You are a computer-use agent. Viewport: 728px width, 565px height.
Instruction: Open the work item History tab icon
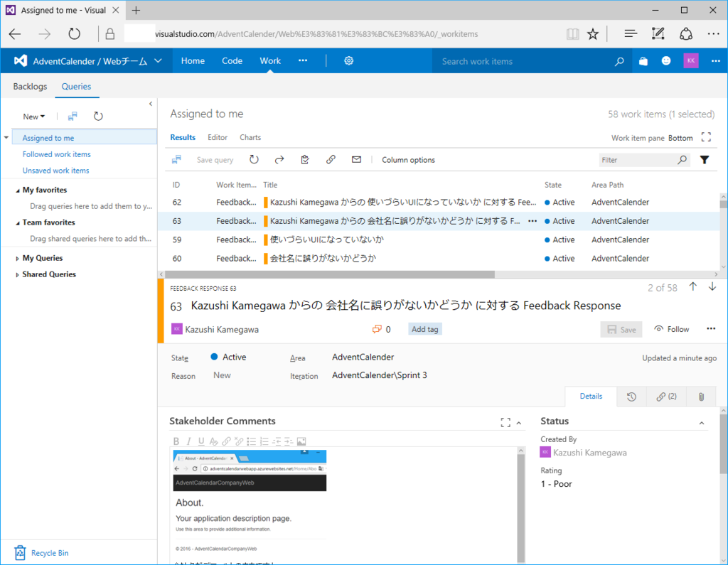pos(631,397)
